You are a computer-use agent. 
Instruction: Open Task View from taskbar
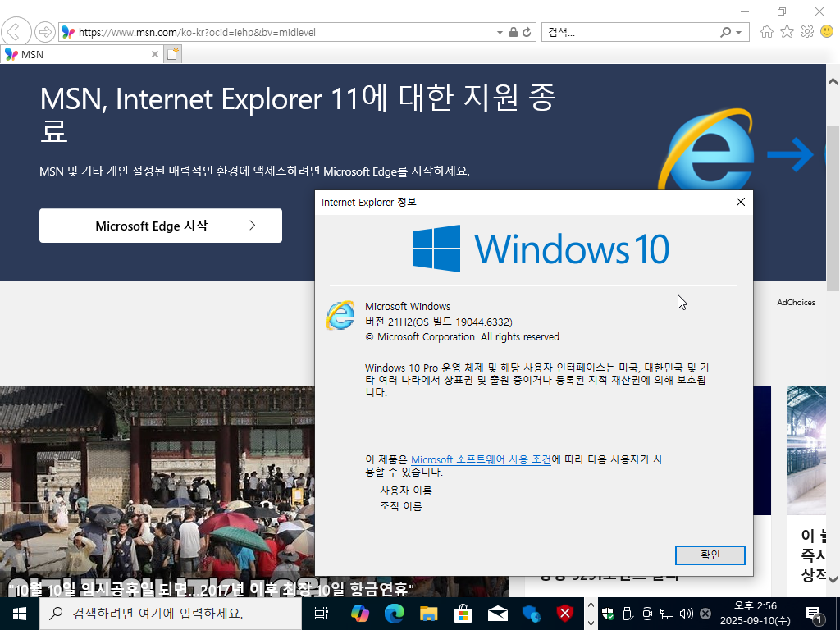322,614
